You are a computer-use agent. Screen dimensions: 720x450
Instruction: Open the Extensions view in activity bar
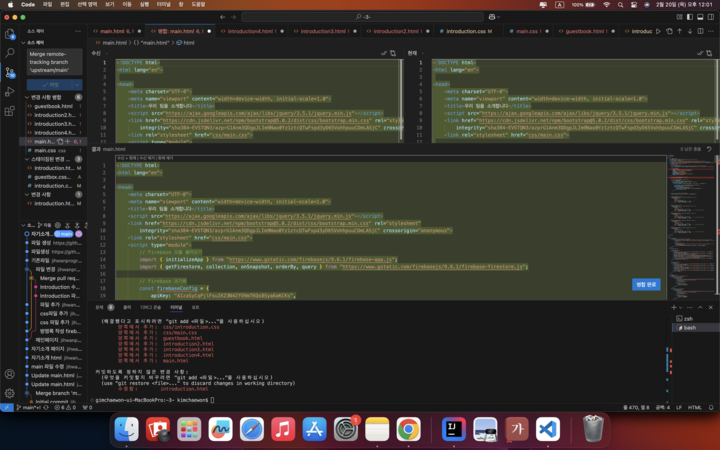click(10, 111)
